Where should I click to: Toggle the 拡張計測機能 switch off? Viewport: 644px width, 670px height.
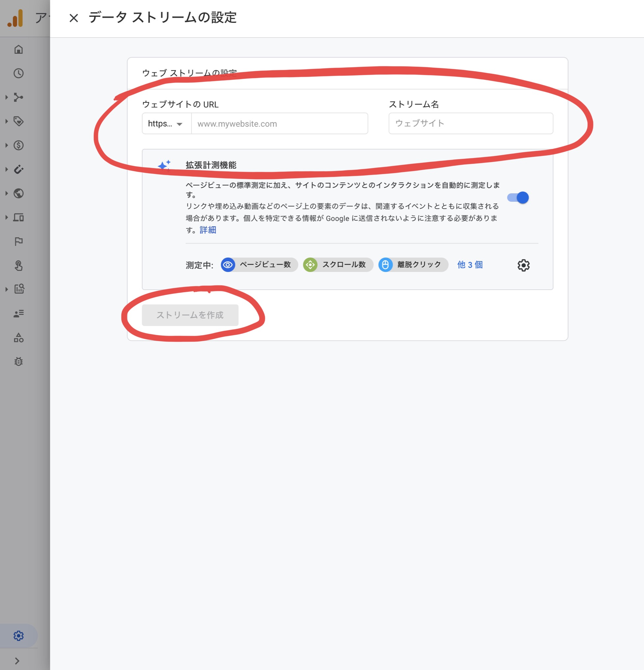click(518, 198)
